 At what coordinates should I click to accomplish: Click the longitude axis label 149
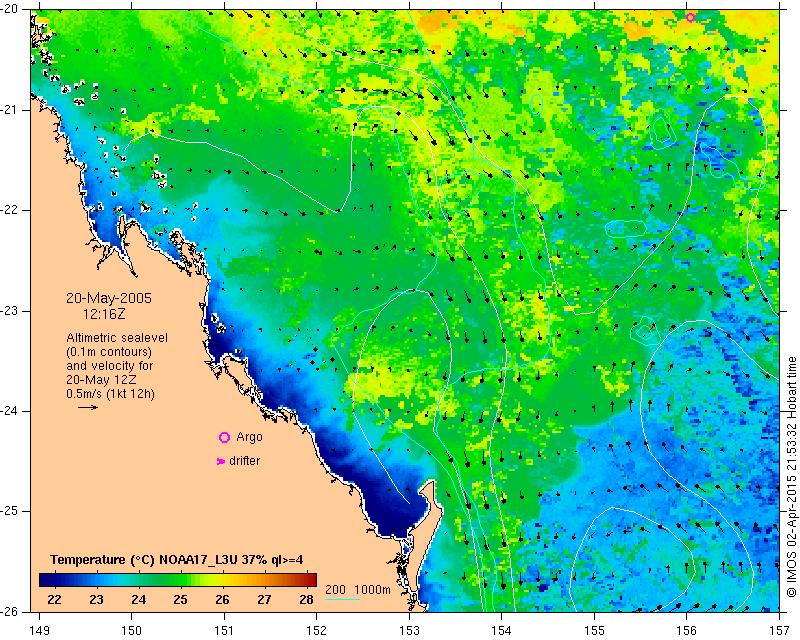click(39, 631)
